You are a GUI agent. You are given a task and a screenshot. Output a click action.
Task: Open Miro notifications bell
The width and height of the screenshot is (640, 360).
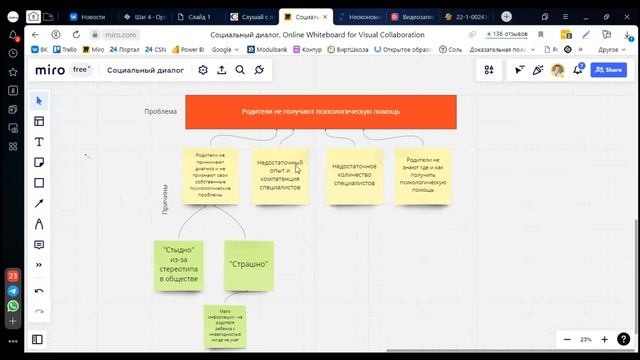click(x=578, y=69)
